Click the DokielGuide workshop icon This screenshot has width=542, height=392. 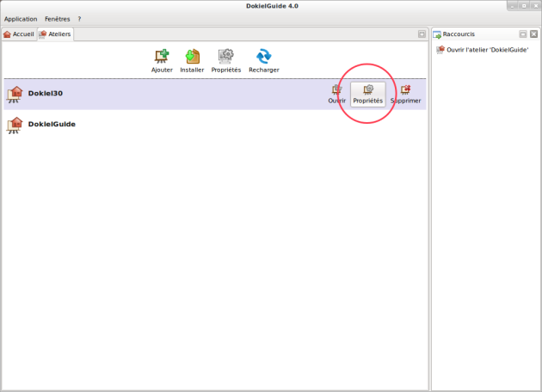15,125
